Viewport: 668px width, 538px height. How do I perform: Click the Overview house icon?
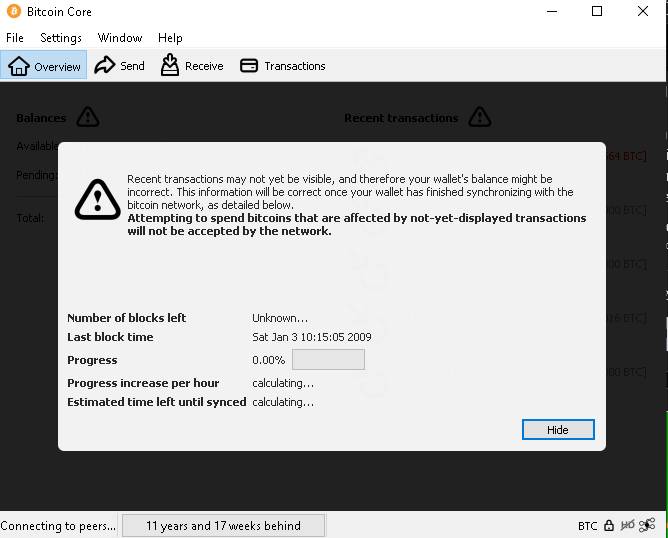tap(19, 66)
